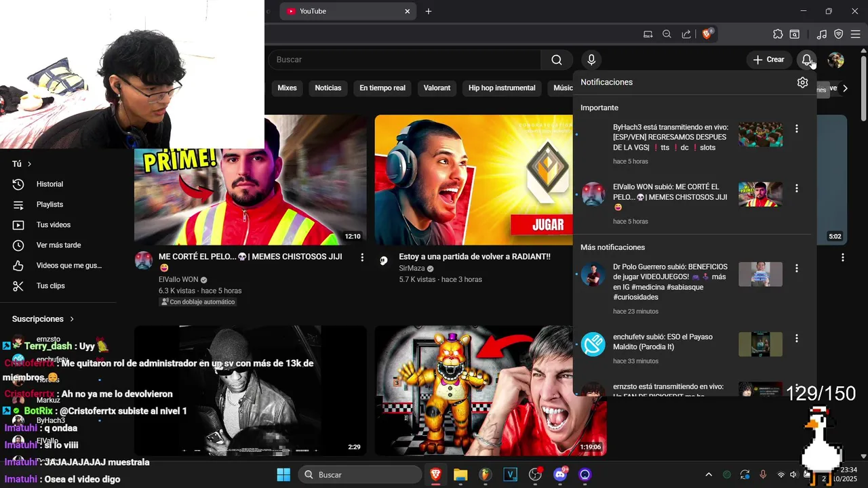Image resolution: width=868 pixels, height=488 pixels.
Task: Open the Brave browser taskbar icon
Action: tap(435, 474)
